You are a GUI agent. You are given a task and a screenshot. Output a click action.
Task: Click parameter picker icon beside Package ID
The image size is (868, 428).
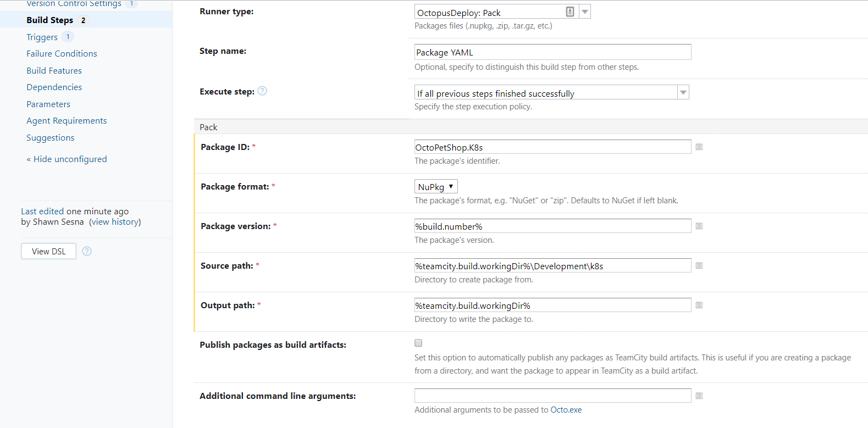(x=699, y=147)
